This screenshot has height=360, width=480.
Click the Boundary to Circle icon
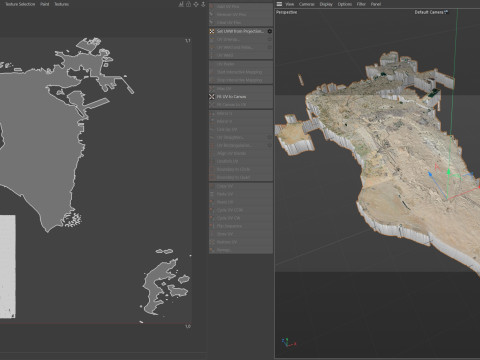[212, 169]
